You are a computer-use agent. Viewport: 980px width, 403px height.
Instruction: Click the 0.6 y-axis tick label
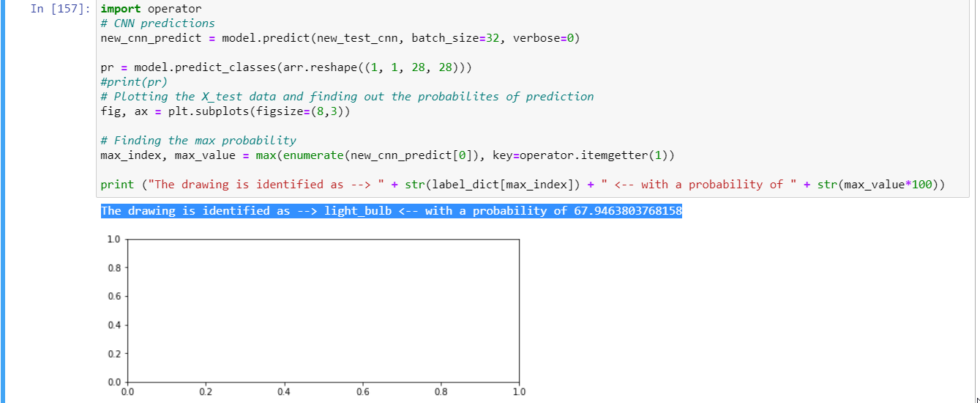113,297
